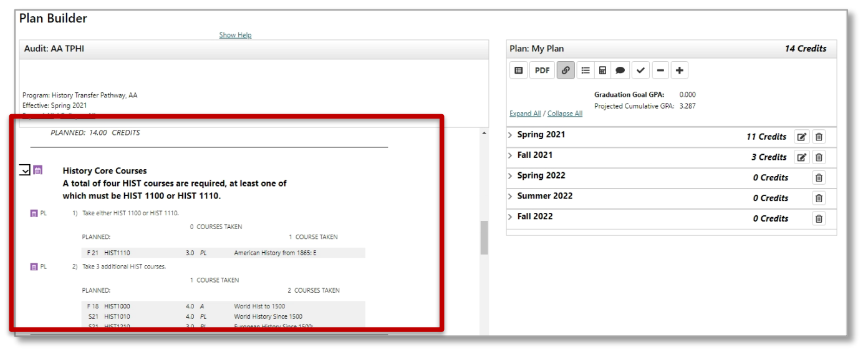This screenshot has height=352, width=868.
Task: Click Collapse All link in plan panel
Action: coord(565,114)
